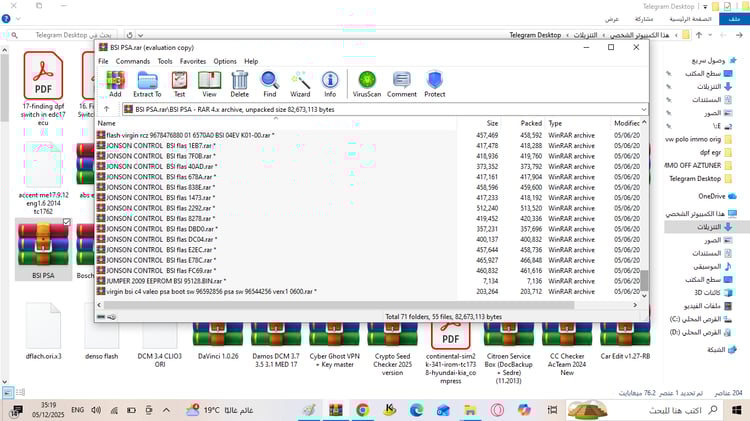Screen dimensions: 750x421
Task: Open Microsoft Edge from the taskbar
Action: click(416, 410)
